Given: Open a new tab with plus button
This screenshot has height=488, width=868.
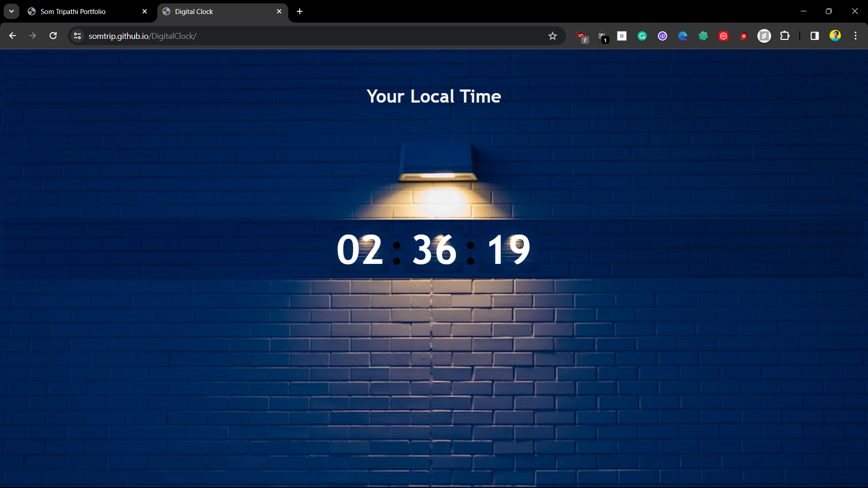Looking at the screenshot, I should tap(300, 12).
